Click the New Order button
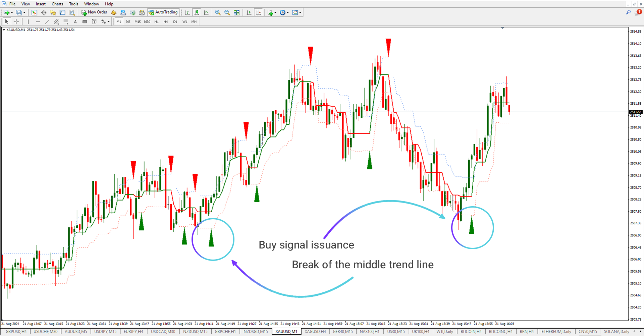The image size is (644, 336). 94,12
